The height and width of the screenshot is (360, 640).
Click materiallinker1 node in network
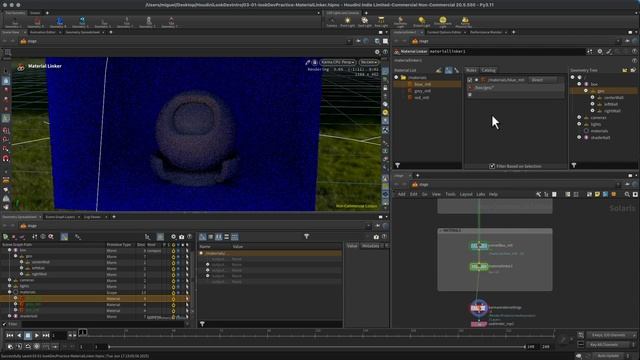coord(479,267)
